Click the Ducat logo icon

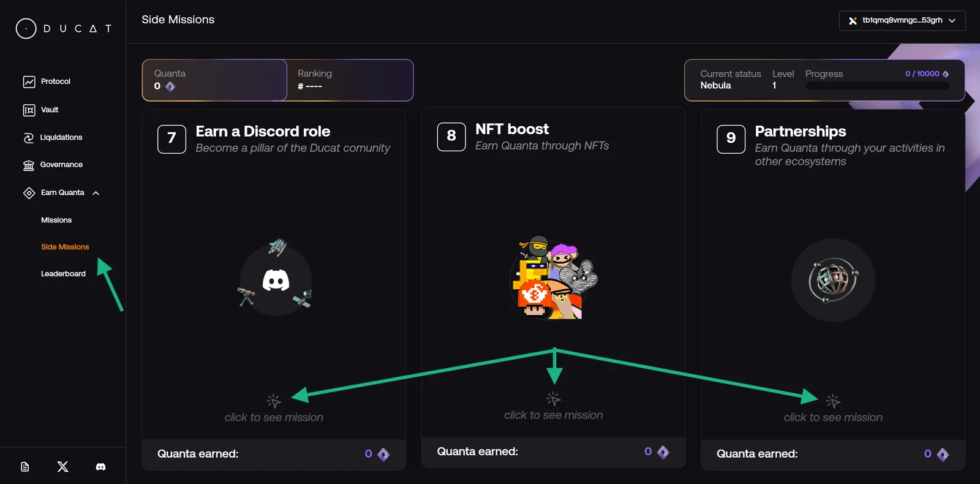26,28
